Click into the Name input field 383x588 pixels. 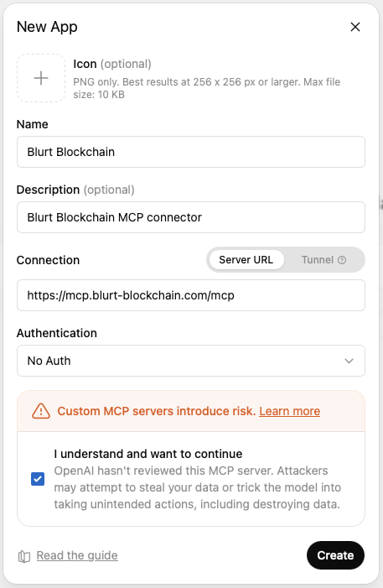click(x=191, y=152)
